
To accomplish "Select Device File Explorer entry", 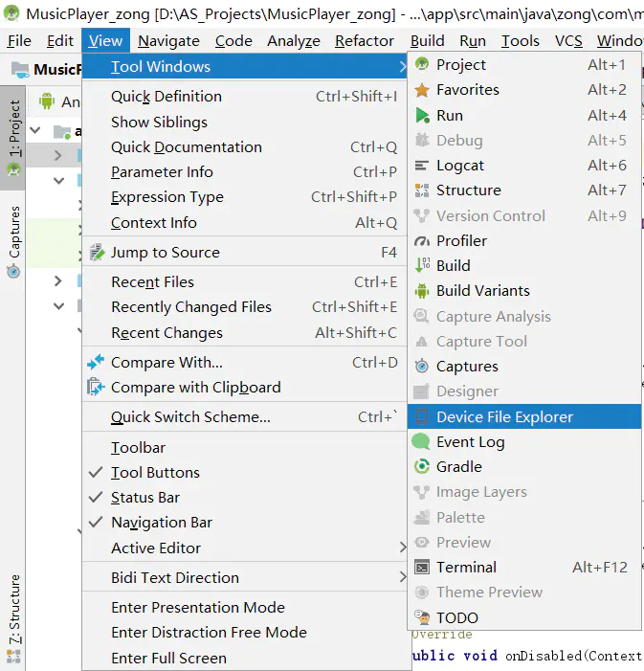I will tap(504, 417).
